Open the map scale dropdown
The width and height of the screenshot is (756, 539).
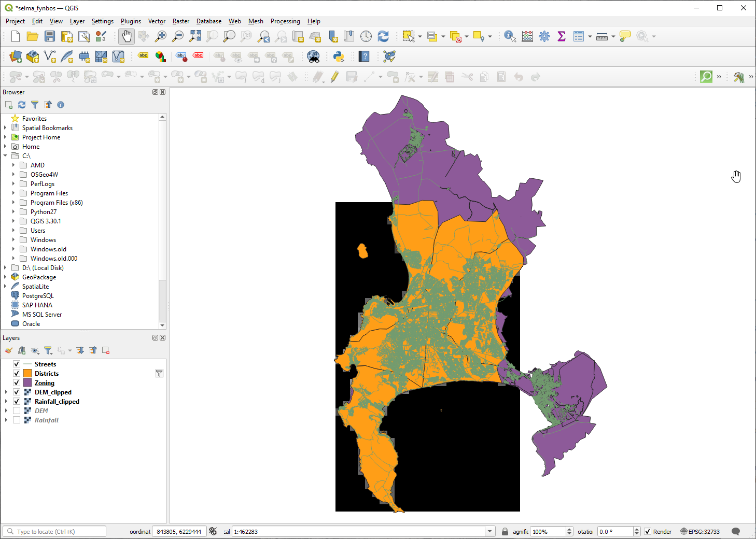(x=489, y=532)
